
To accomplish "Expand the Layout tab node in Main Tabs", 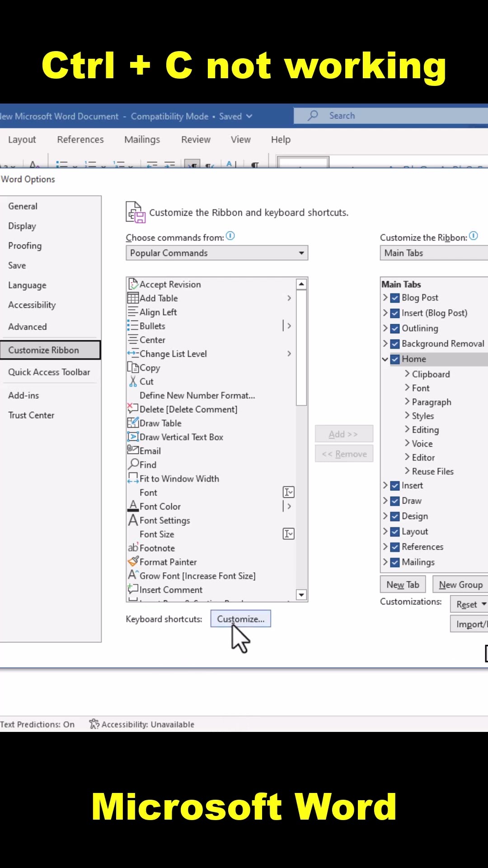I will click(x=385, y=531).
